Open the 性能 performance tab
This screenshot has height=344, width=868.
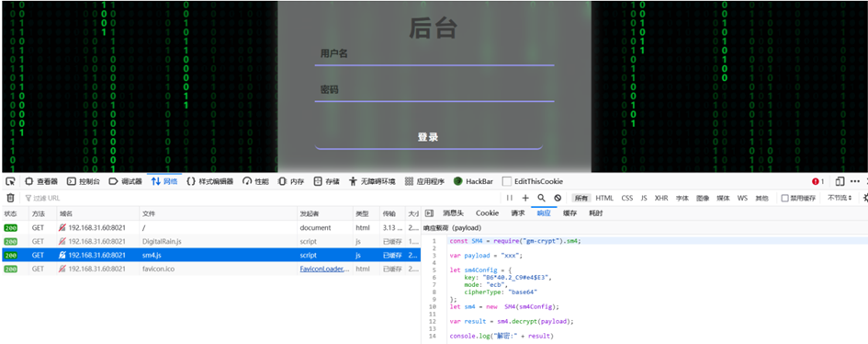coord(255,181)
